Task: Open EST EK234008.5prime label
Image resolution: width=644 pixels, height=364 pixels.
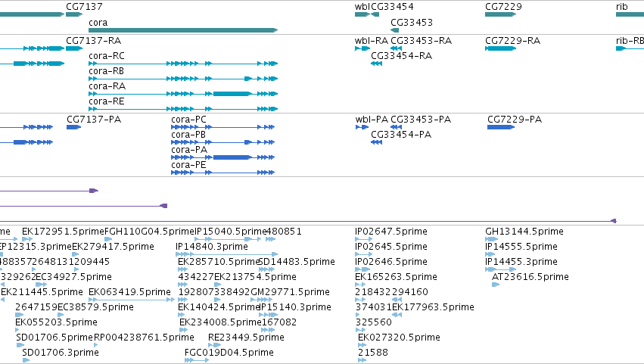Action: pyautogui.click(x=220, y=323)
